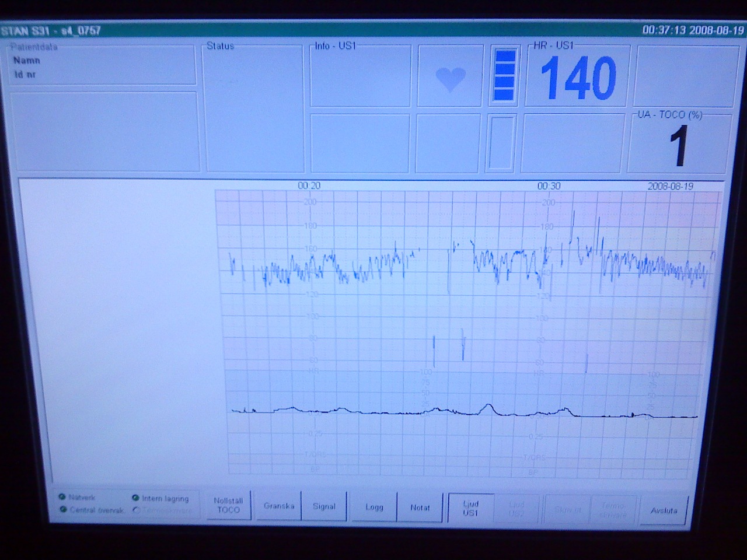Image resolution: width=747 pixels, height=560 pixels.
Task: Click the empty indicator box below signal bars
Action: click(x=501, y=143)
